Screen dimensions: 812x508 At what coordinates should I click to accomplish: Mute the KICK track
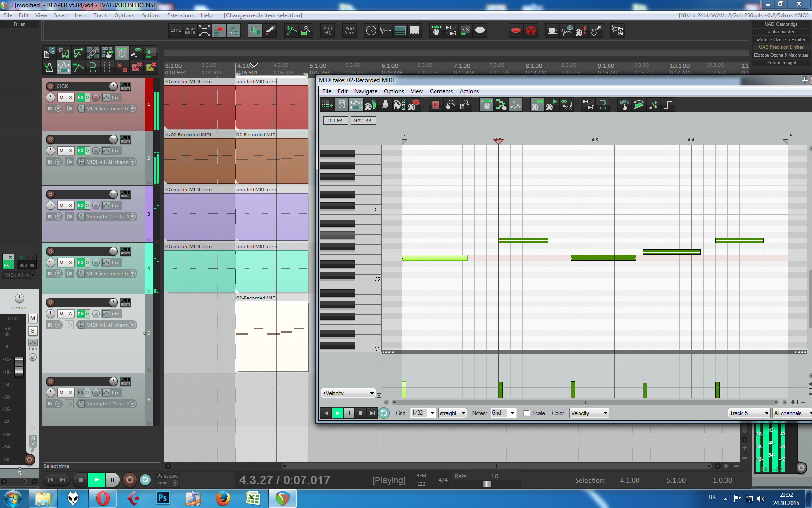tap(61, 98)
